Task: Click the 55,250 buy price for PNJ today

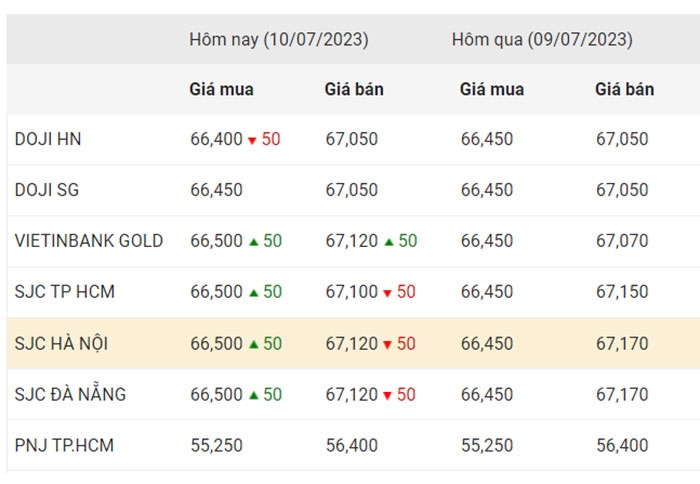Action: [217, 446]
